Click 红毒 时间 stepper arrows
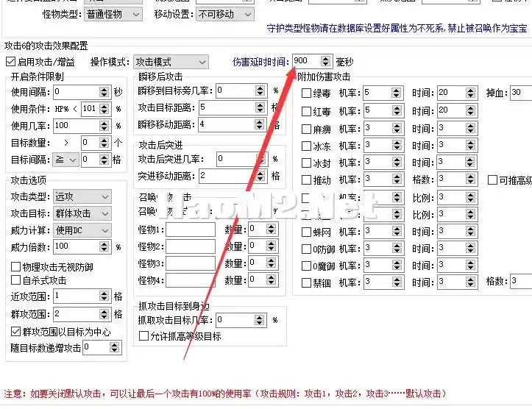Image resolution: width=532 pixels, height=409 pixels. pos(470,110)
